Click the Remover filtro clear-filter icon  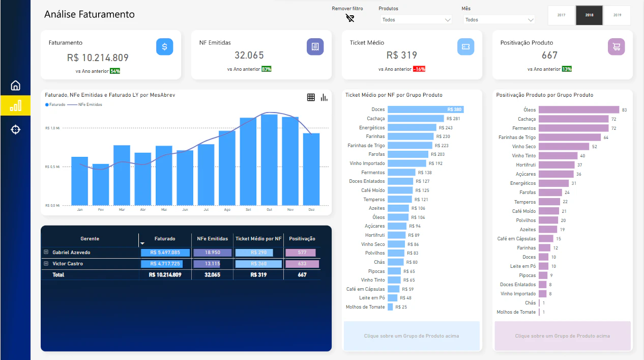click(x=350, y=18)
